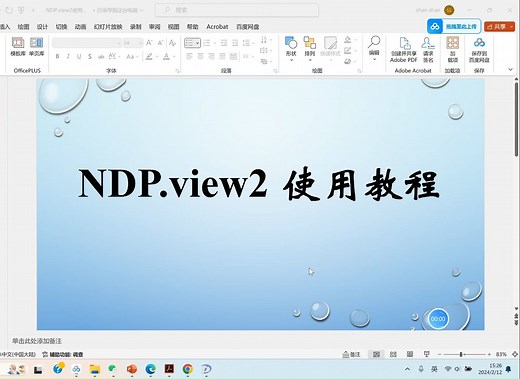520x379 pixels.
Task: Click the 请求签名 request signature icon
Action: [x=428, y=50]
